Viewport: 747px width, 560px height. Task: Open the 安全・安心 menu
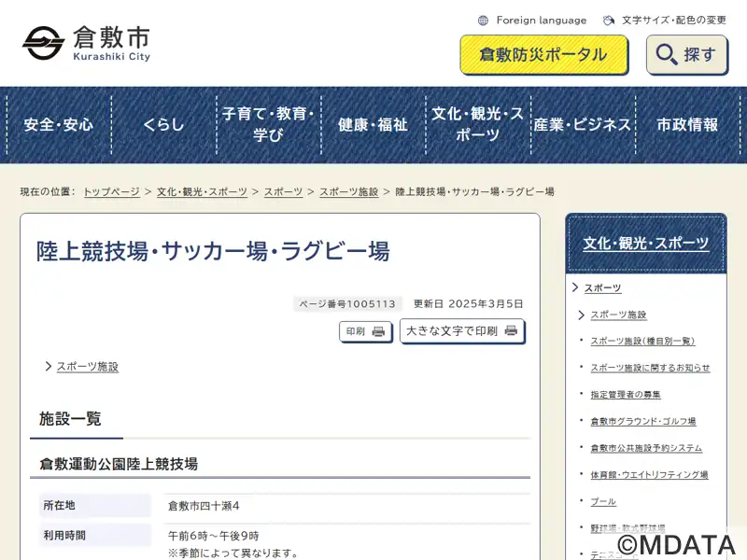pyautogui.click(x=58, y=124)
